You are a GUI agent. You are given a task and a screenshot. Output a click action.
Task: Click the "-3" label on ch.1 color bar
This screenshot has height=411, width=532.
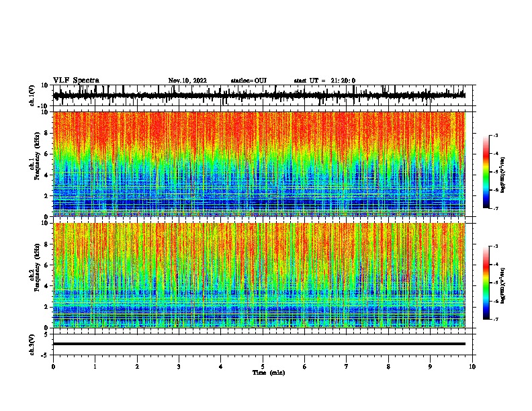496,135
